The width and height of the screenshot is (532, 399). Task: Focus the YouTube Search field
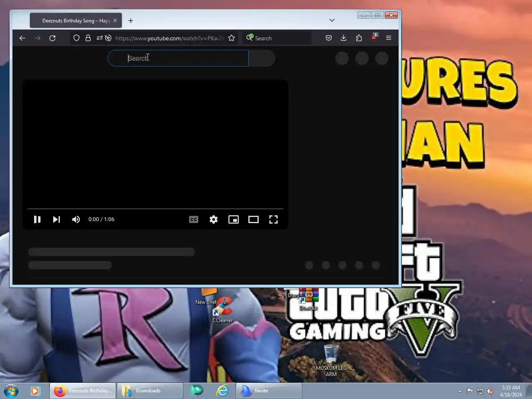178,58
